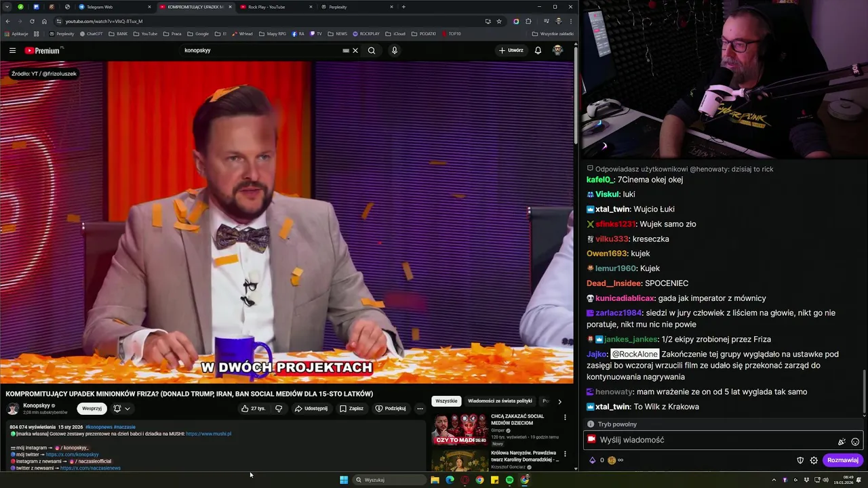Viewport: 868px width, 488px height.
Task: Bookmark this page with the star icon
Action: (499, 21)
